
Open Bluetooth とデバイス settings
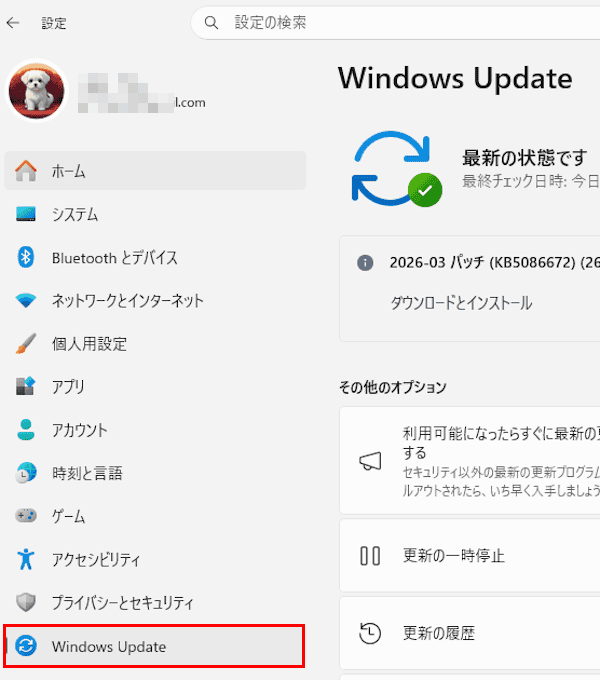[155, 257]
